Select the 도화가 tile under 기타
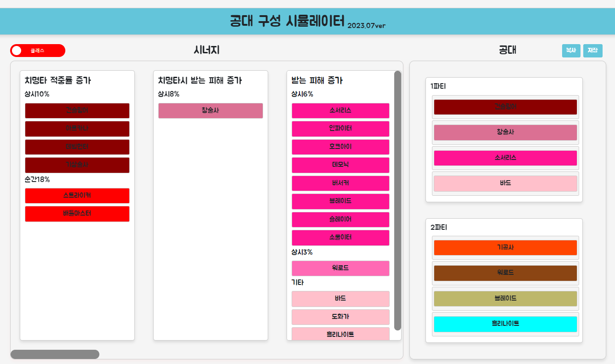This screenshot has height=364, width=615. pos(340,317)
